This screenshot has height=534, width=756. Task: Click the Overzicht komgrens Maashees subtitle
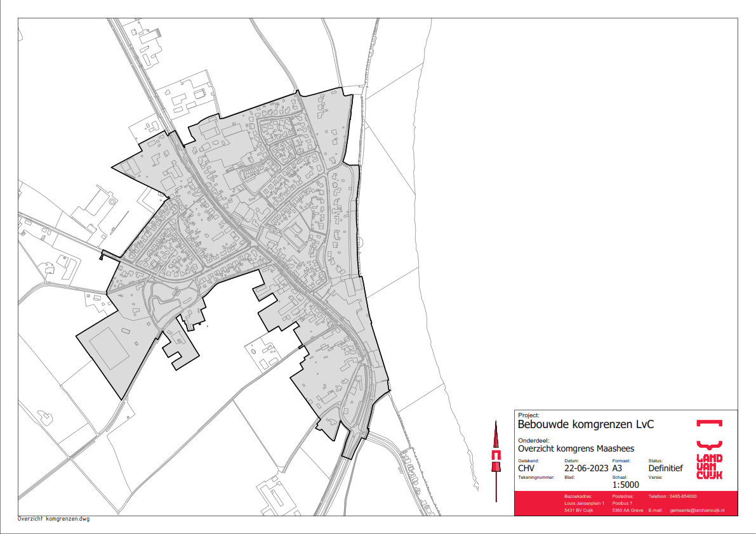[x=576, y=448]
